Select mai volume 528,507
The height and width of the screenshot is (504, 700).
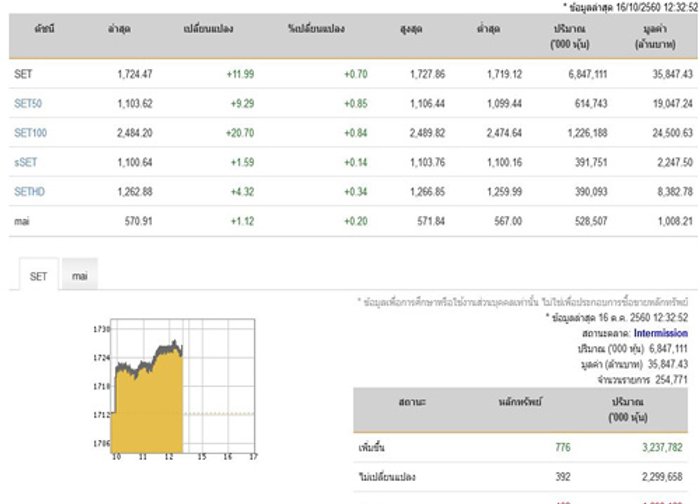point(591,221)
